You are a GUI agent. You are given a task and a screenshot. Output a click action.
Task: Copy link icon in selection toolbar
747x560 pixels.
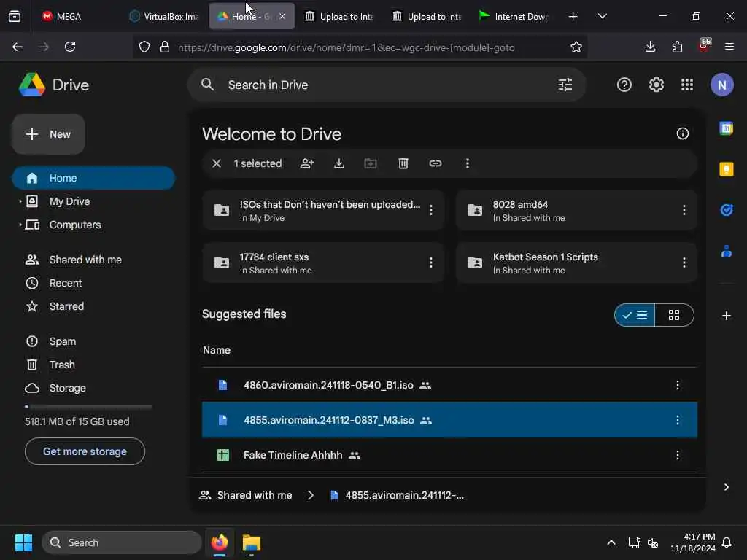point(435,163)
